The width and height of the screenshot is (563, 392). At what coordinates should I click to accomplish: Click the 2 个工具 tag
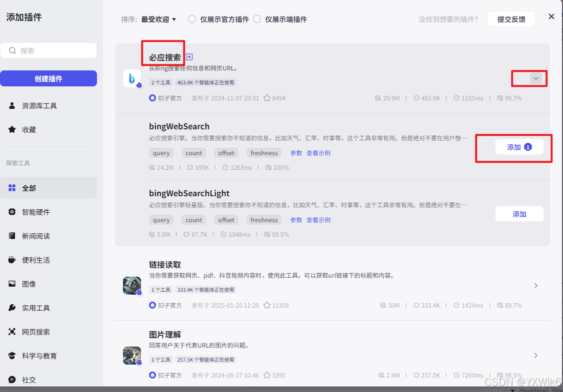click(x=161, y=82)
